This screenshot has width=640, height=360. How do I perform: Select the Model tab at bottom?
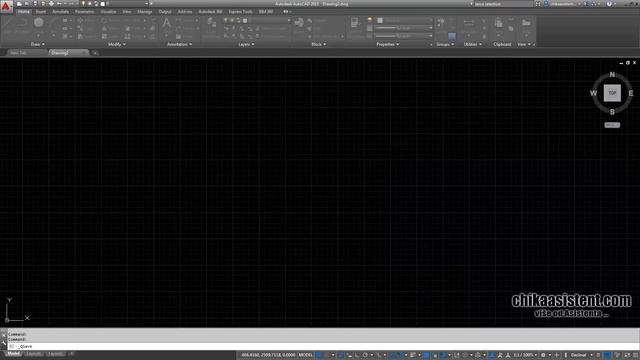pos(13,353)
